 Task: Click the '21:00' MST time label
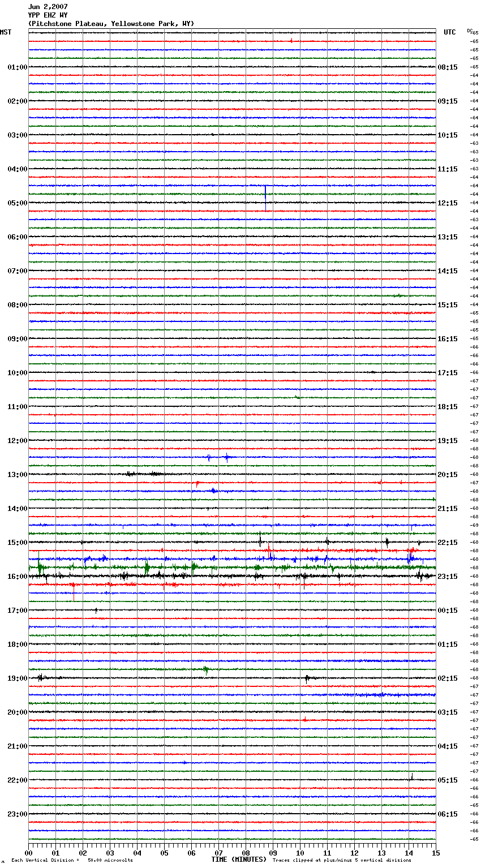click(x=18, y=746)
